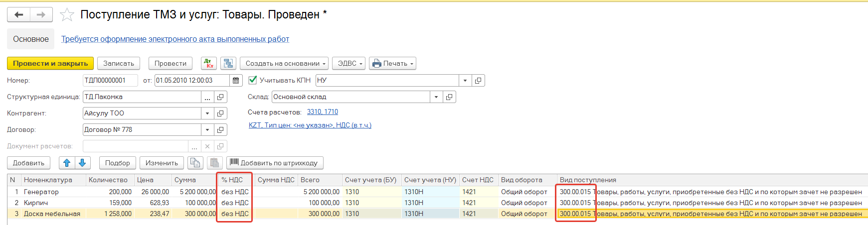Click the Записать button

tap(119, 63)
